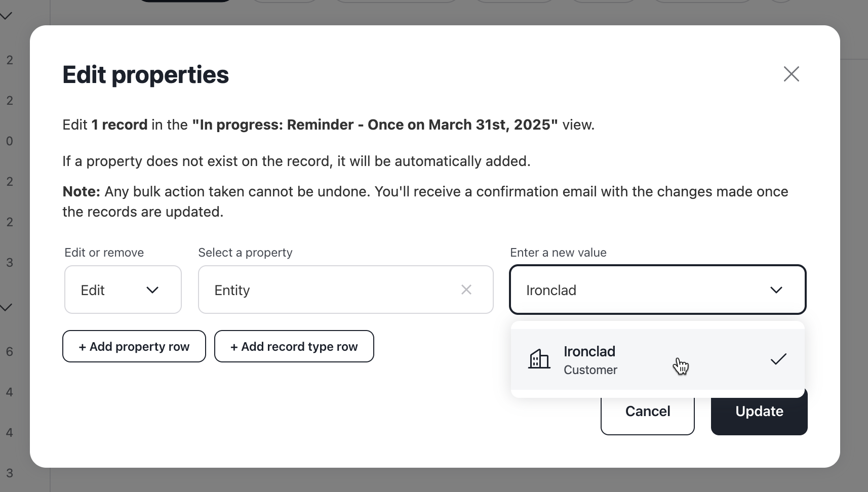This screenshot has width=868, height=492.
Task: Click the building icon beside Ironclad
Action: (x=539, y=359)
